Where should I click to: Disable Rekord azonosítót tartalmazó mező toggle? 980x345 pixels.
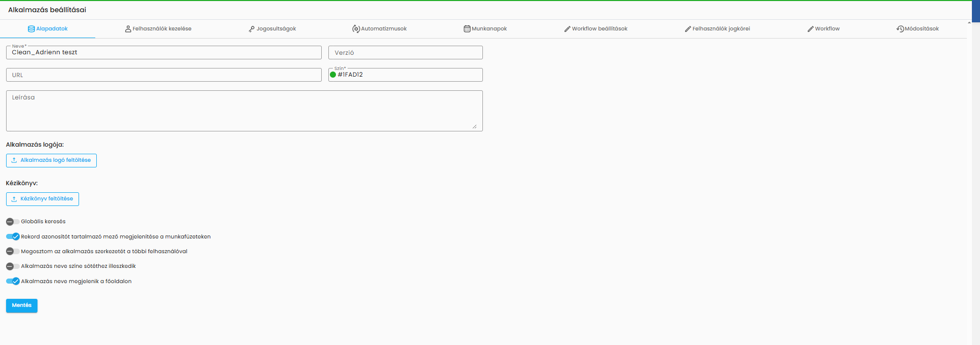click(x=13, y=236)
